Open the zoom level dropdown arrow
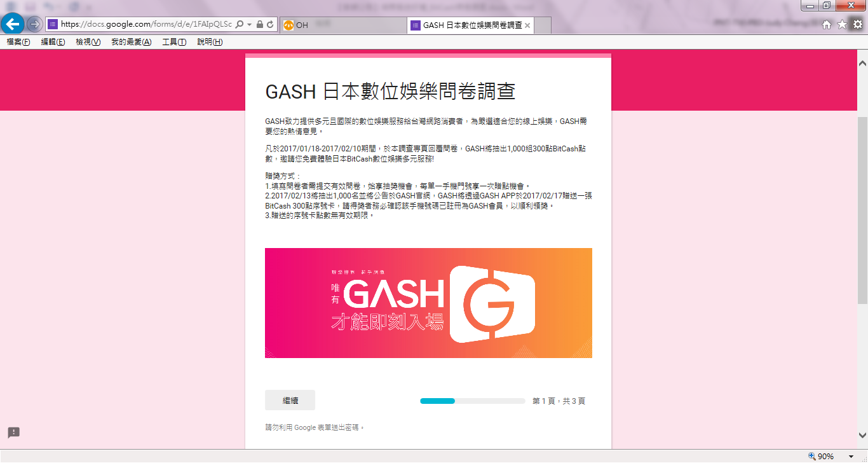This screenshot has width=868, height=463. pyautogui.click(x=851, y=457)
